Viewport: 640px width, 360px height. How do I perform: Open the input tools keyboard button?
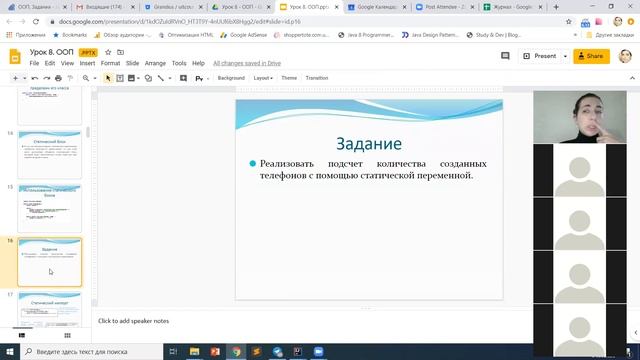click(x=199, y=78)
